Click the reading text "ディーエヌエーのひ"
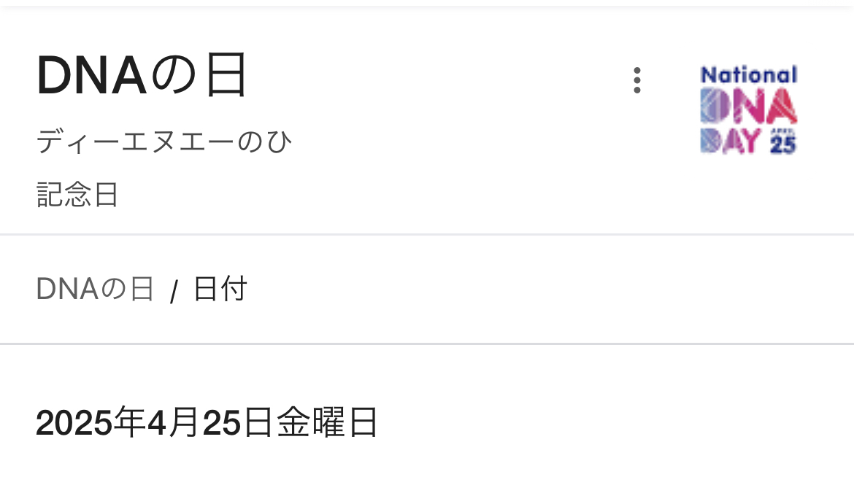Image resolution: width=854 pixels, height=504 pixels. click(164, 141)
